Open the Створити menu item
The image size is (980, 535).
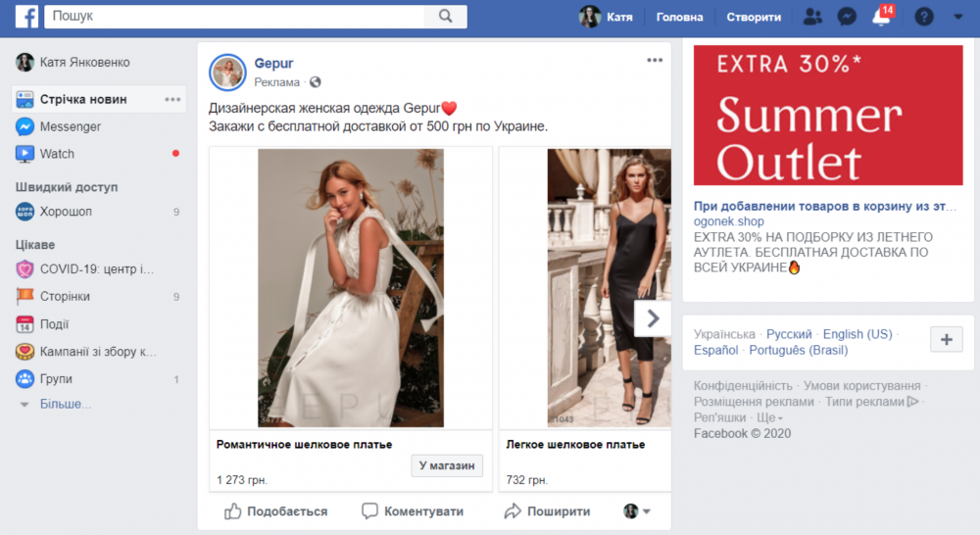753,17
